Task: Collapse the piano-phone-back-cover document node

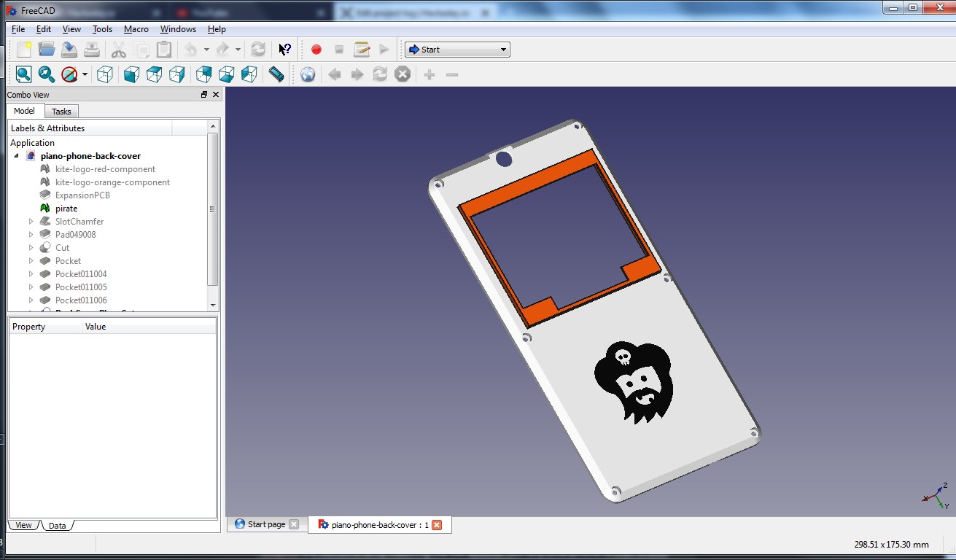Action: (x=16, y=156)
